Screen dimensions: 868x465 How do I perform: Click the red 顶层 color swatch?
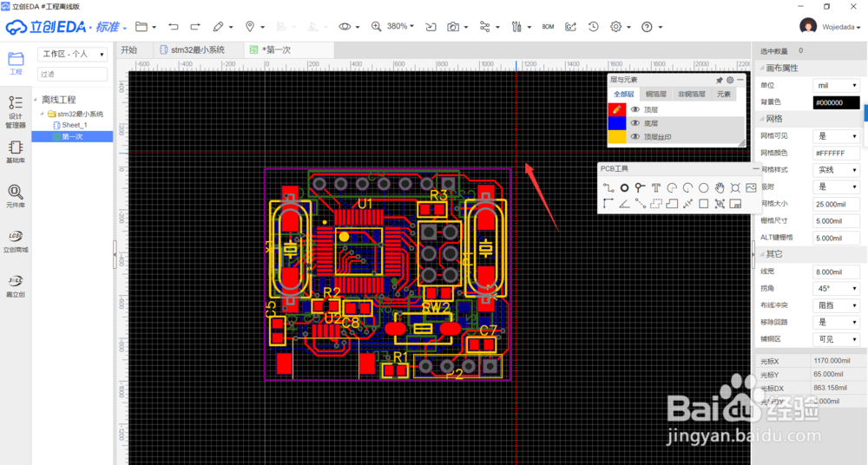(616, 109)
